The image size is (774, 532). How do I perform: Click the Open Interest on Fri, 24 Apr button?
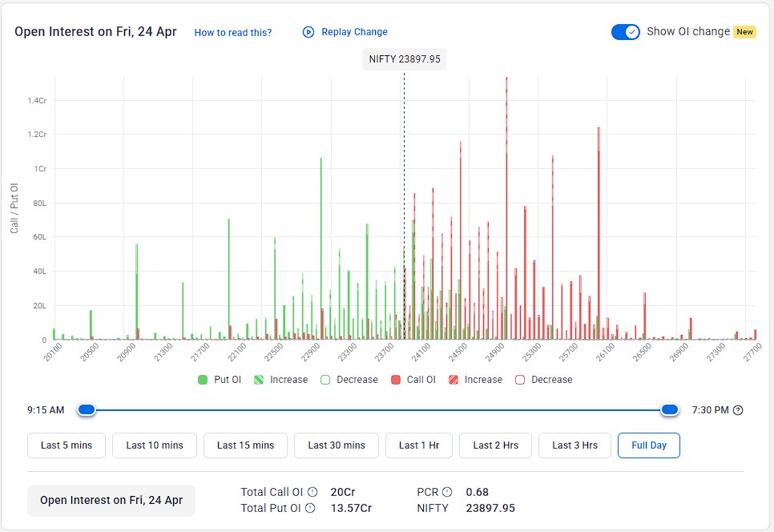[111, 500]
